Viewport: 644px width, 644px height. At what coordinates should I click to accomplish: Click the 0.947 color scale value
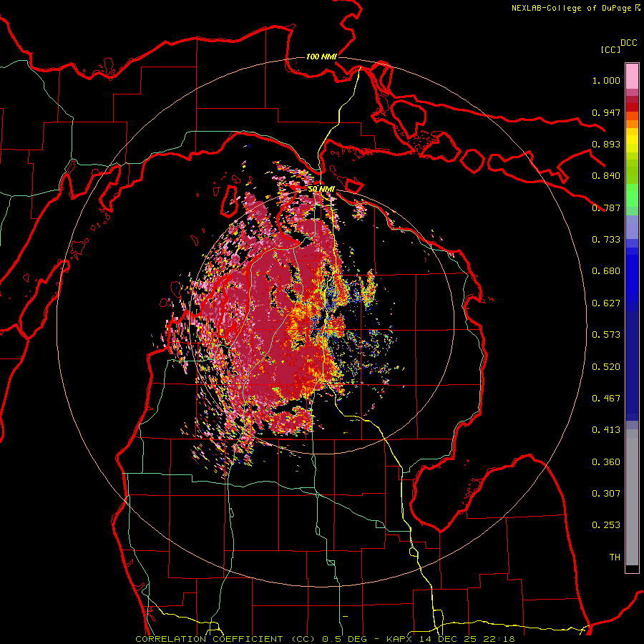606,112
